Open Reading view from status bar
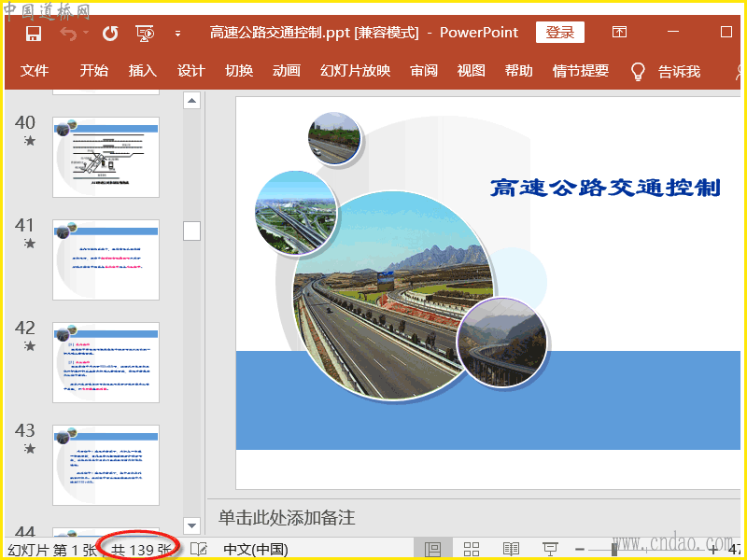 pyautogui.click(x=511, y=549)
